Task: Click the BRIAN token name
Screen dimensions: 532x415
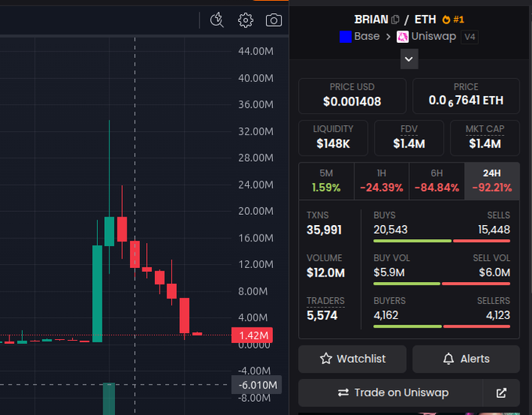Action: (x=371, y=20)
